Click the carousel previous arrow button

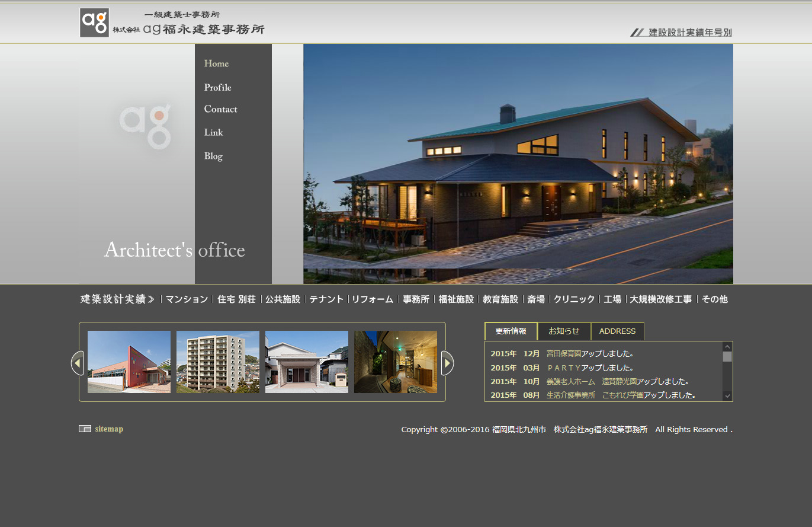tap(77, 363)
